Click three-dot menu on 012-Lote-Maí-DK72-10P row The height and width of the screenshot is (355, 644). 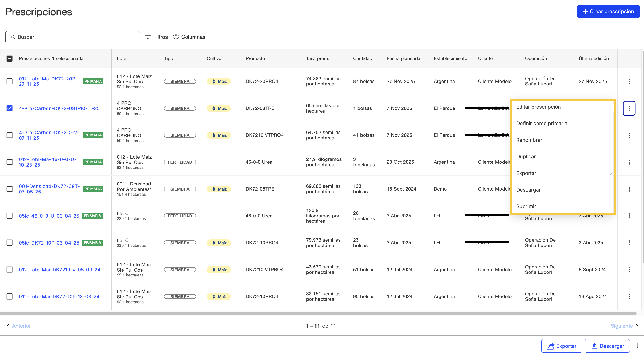click(629, 296)
